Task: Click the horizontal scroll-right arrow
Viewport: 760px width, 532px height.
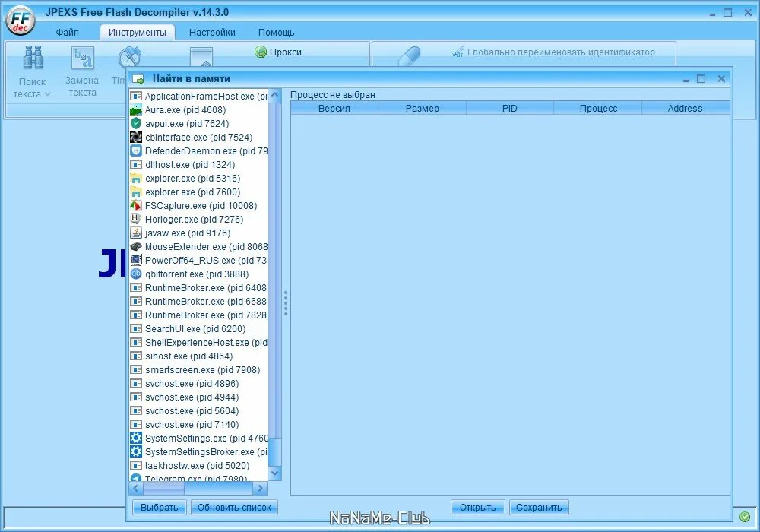Action: (x=260, y=489)
